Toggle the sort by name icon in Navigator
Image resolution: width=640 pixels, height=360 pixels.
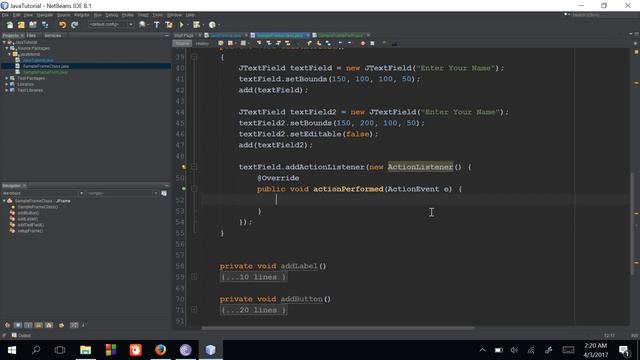pyautogui.click(x=74, y=325)
